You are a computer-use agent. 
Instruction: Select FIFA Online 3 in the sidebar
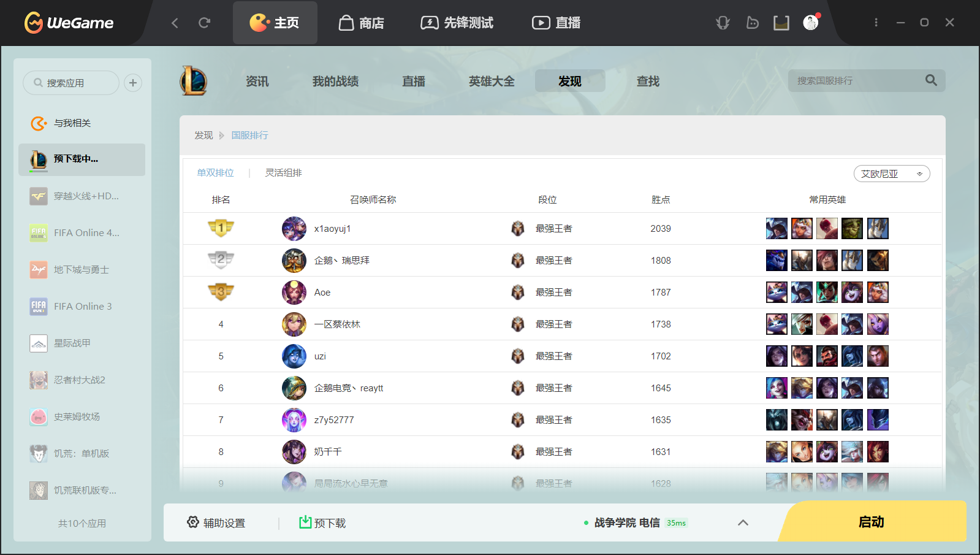[x=82, y=307]
